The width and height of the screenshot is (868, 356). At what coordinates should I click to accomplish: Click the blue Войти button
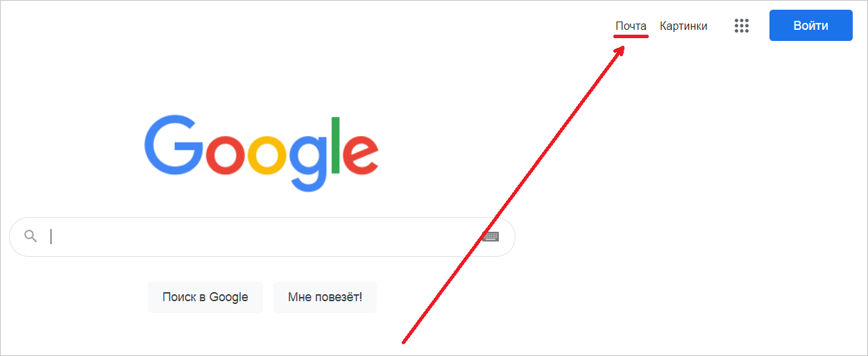[810, 26]
